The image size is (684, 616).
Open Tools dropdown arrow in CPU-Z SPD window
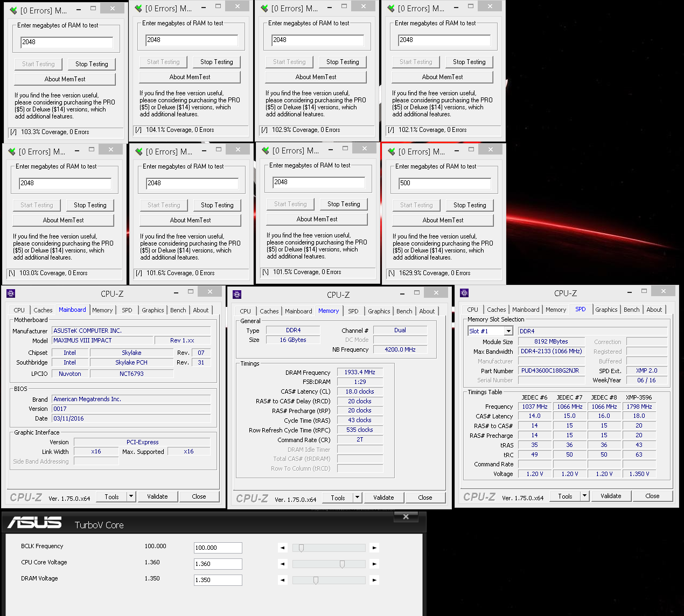pyautogui.click(x=584, y=496)
